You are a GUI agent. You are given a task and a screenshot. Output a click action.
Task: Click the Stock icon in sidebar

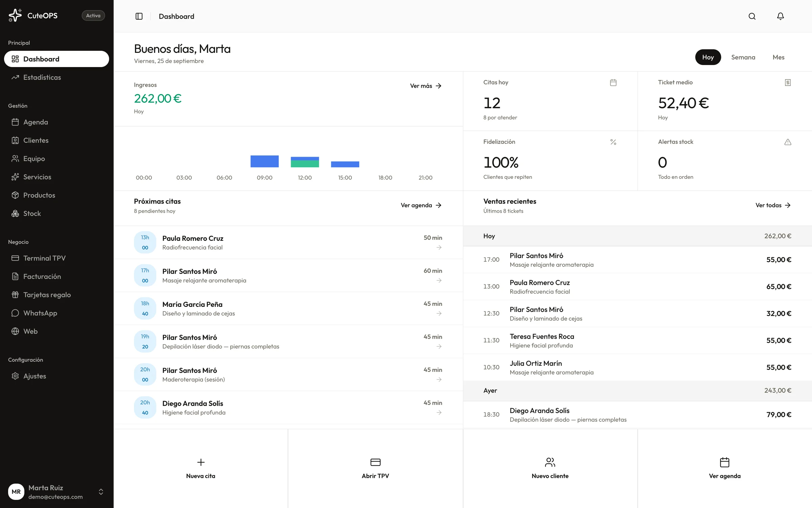[x=15, y=213]
